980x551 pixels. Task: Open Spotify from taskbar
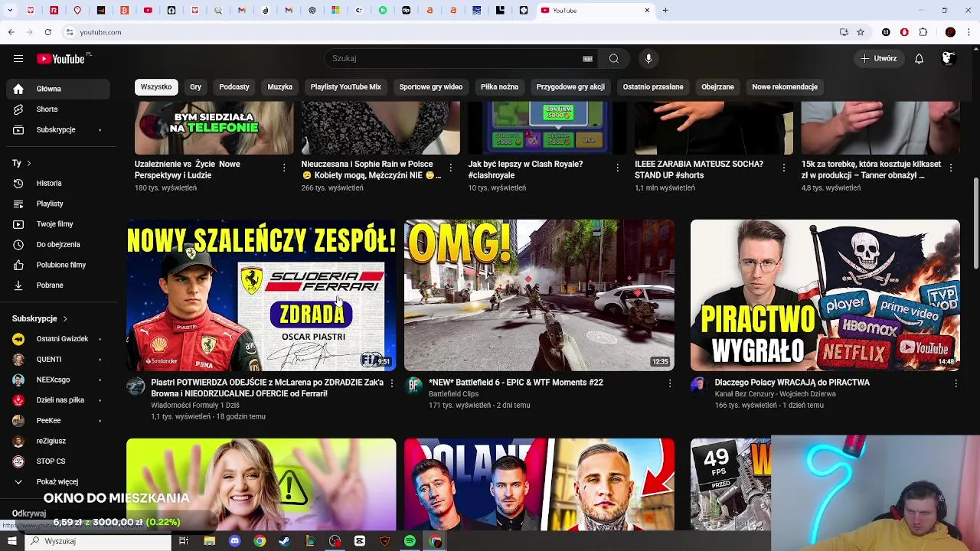410,541
